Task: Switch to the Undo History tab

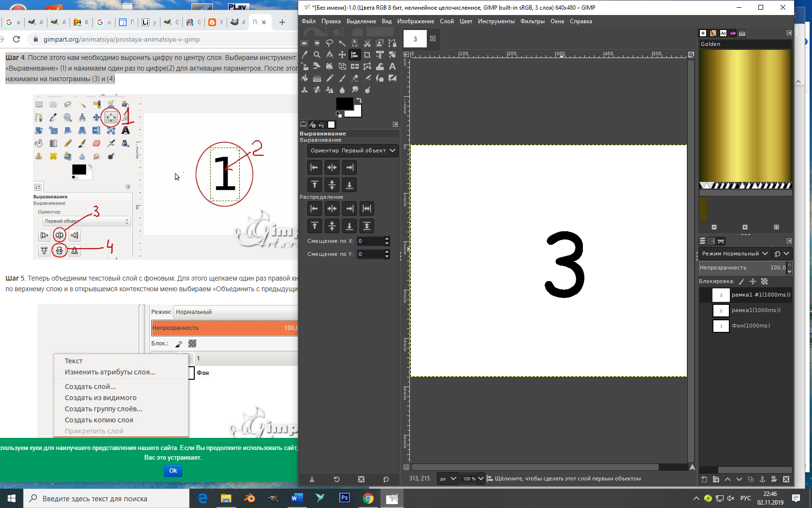Action: (322, 124)
